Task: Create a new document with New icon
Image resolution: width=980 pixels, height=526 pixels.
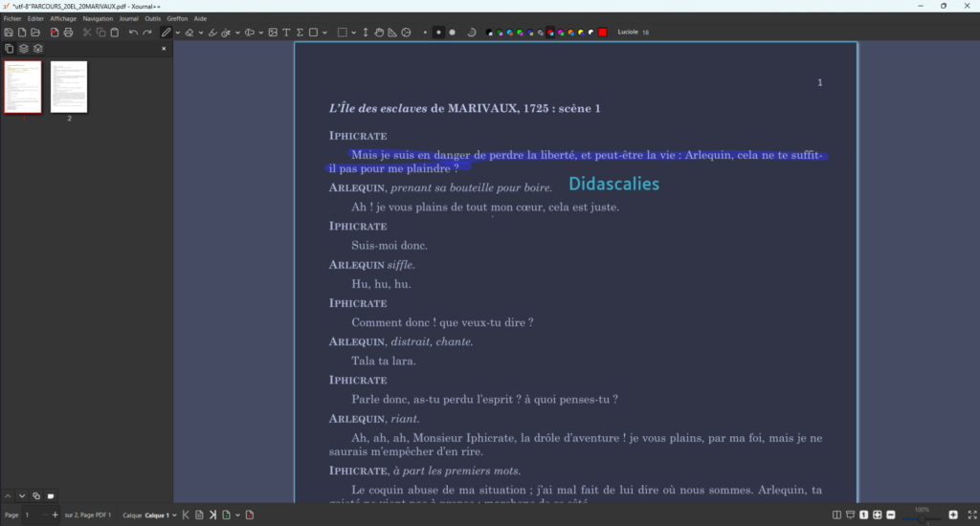Action: tap(22, 33)
